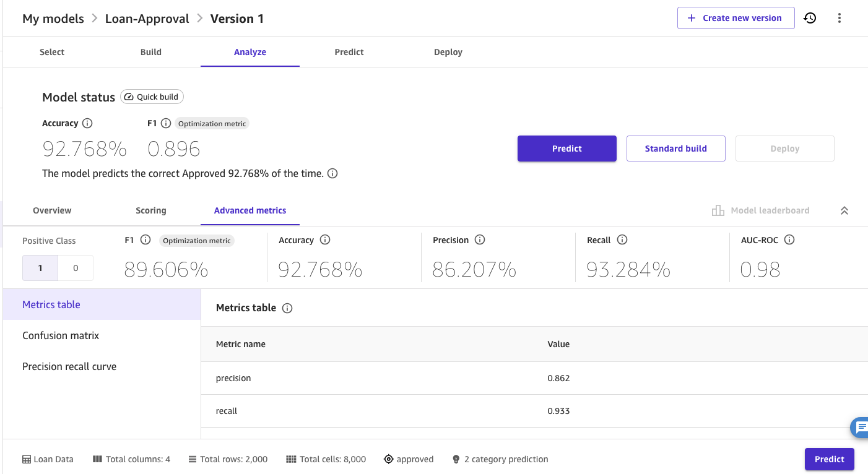Viewport: 868px width, 474px height.
Task: Click info icon beside Precision metric
Action: 480,240
